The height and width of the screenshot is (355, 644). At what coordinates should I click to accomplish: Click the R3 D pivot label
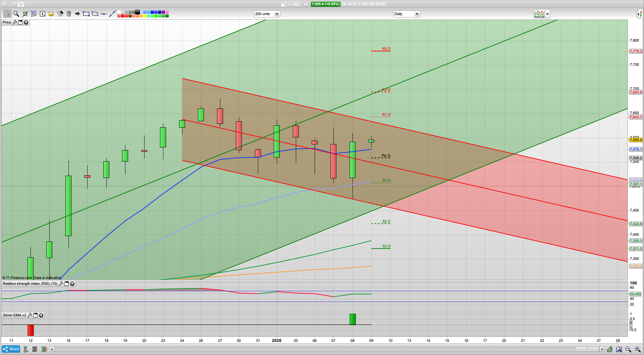point(386,49)
